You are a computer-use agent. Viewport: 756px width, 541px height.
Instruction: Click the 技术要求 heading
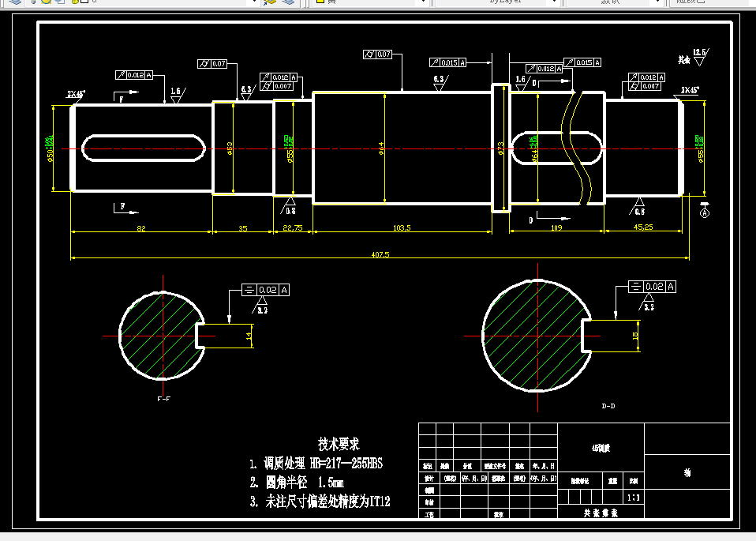339,444
